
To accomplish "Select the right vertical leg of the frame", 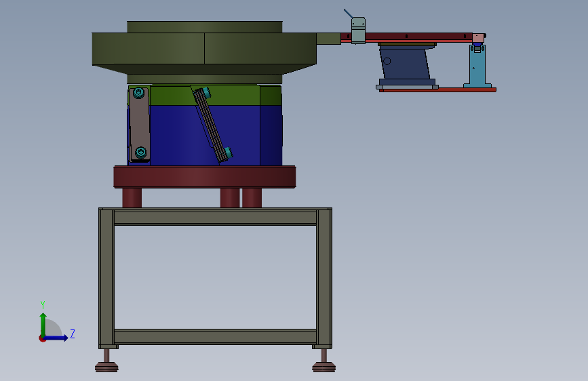I will (x=324, y=278).
